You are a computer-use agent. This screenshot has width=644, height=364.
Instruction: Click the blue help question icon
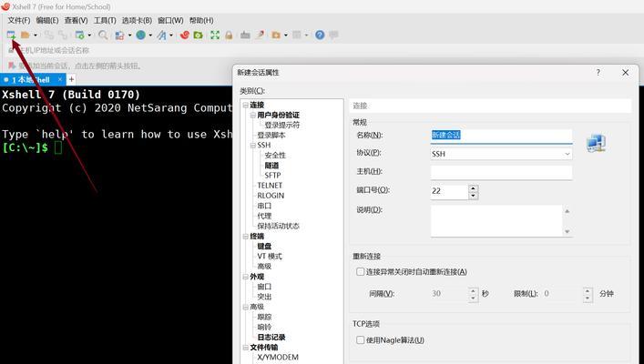point(320,35)
